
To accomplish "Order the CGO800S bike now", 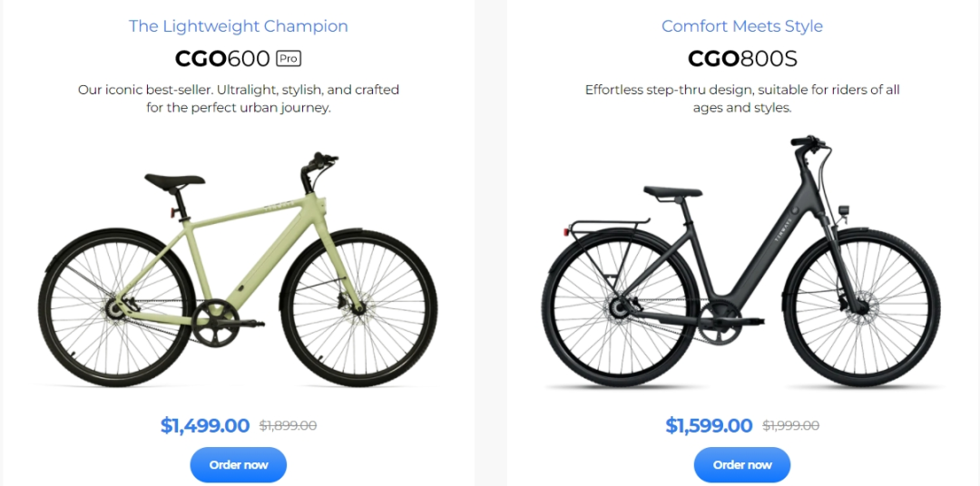I will coord(742,465).
